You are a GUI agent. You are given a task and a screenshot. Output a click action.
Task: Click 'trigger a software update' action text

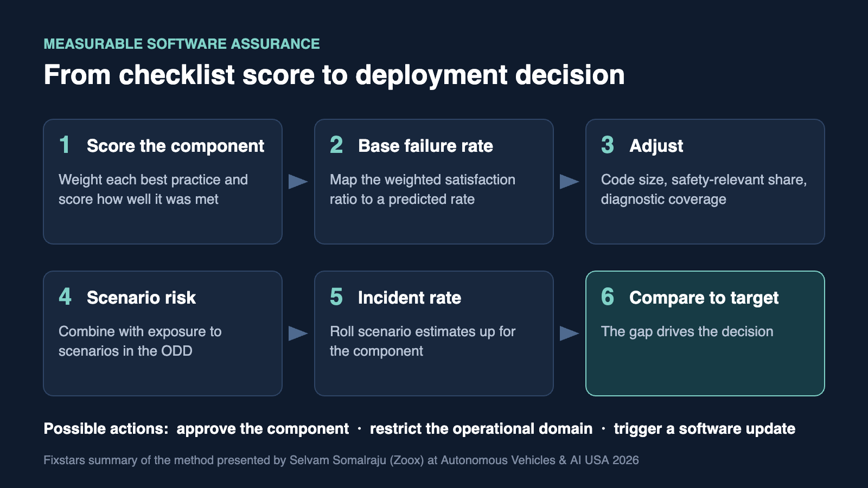click(704, 429)
